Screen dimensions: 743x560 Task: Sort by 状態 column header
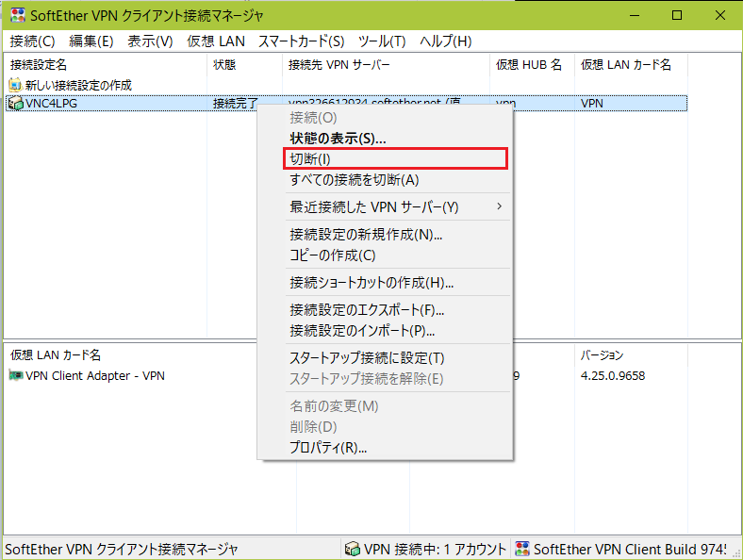[x=244, y=65]
